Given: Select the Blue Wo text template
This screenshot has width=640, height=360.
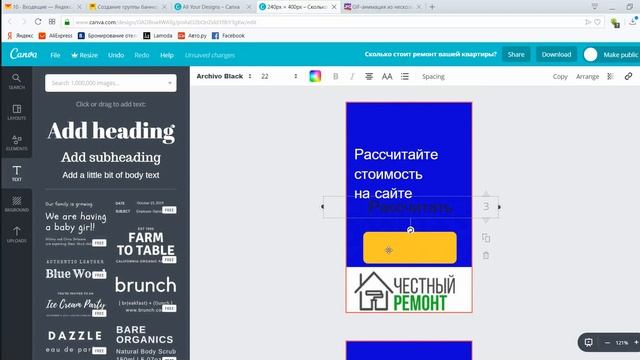Looking at the screenshot, I should pos(76,269).
